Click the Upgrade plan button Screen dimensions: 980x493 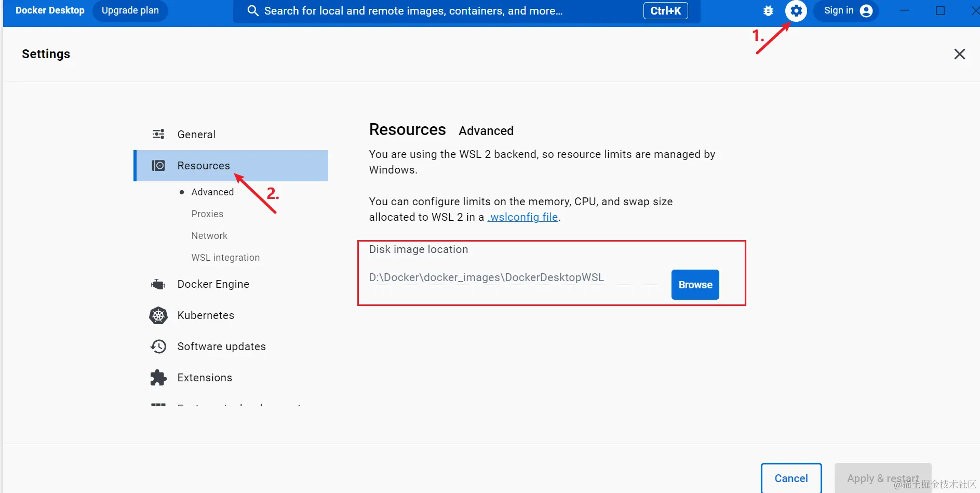[x=130, y=10]
